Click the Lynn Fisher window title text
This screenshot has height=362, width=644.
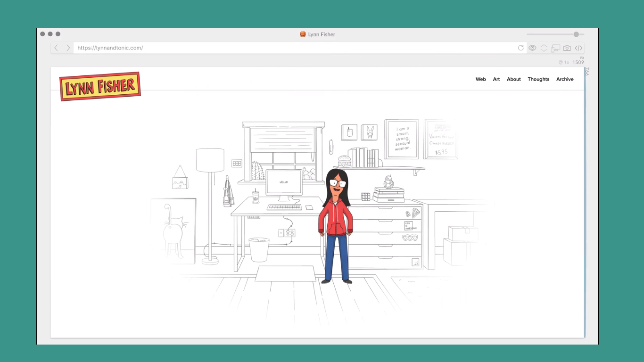pyautogui.click(x=322, y=34)
